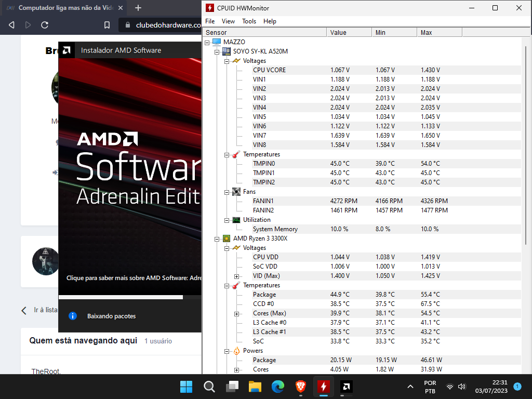Collapse motherboard Voltages section
Viewport: 532px width, 399px height.
[x=227, y=61]
